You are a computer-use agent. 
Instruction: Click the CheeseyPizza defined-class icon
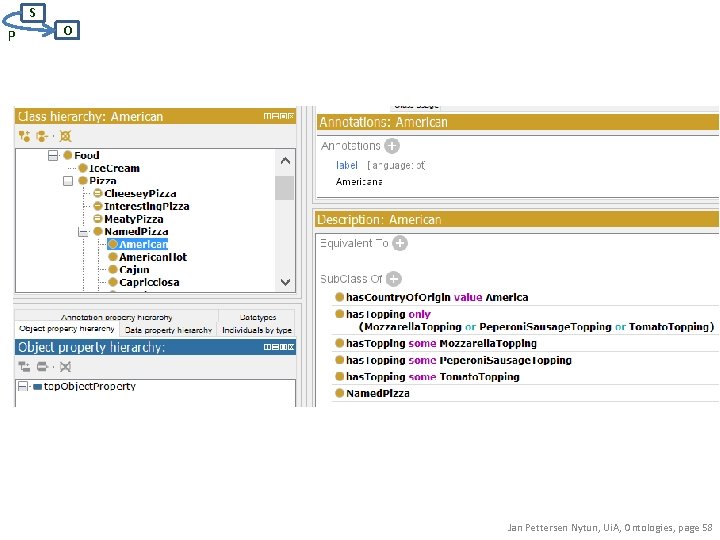point(98,193)
